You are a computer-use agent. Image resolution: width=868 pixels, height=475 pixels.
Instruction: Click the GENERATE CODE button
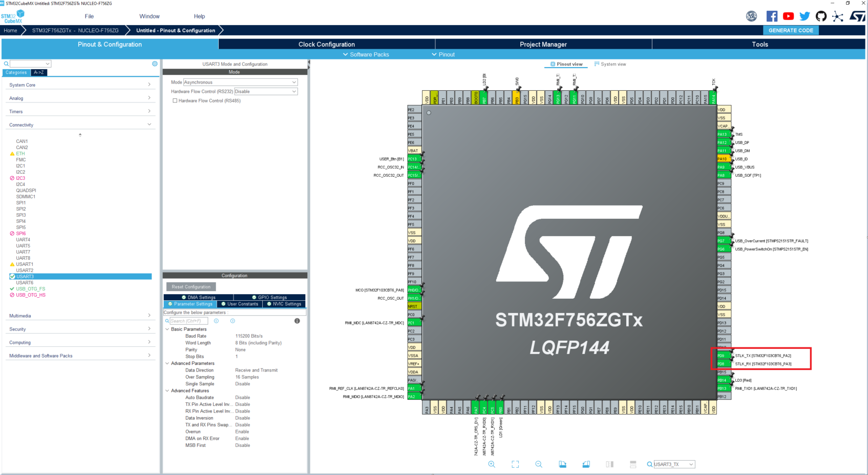tap(790, 30)
